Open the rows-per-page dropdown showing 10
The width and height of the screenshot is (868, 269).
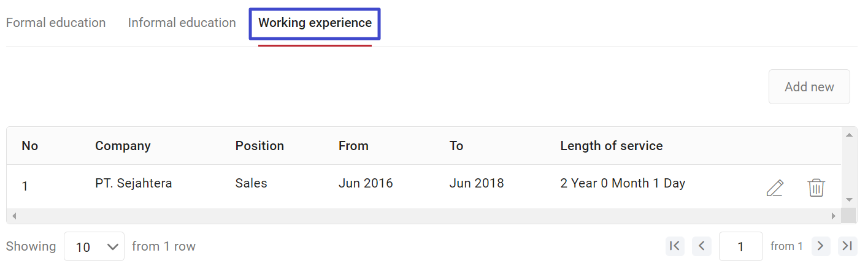click(x=94, y=246)
